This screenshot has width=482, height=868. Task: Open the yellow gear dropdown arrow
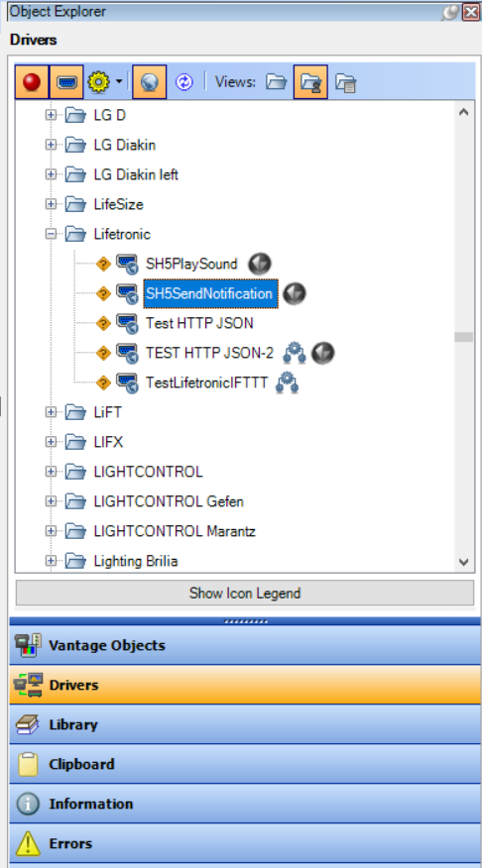point(119,82)
